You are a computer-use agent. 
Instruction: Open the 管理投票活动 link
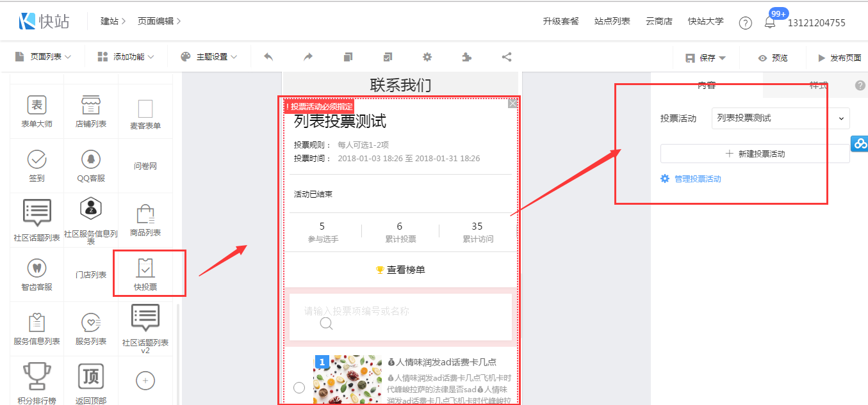point(697,179)
